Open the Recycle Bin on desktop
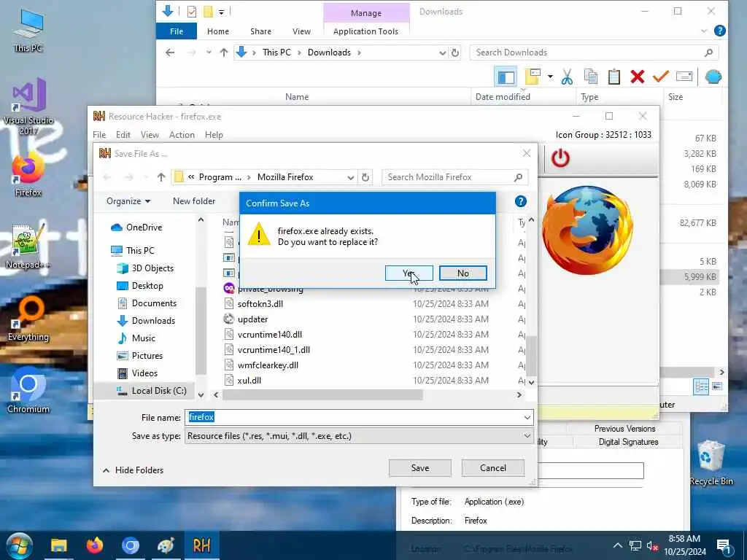 click(x=711, y=462)
